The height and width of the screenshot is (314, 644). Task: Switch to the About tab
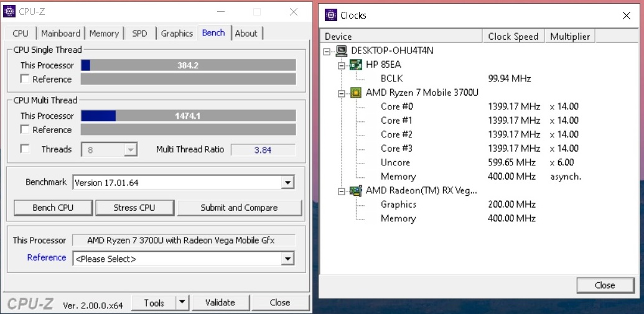click(246, 34)
